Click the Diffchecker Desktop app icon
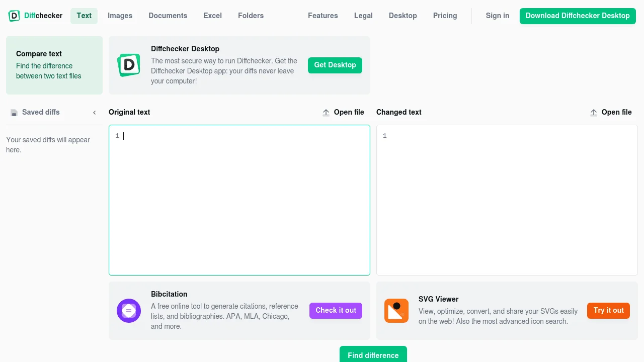This screenshot has width=644, height=362. click(x=129, y=65)
